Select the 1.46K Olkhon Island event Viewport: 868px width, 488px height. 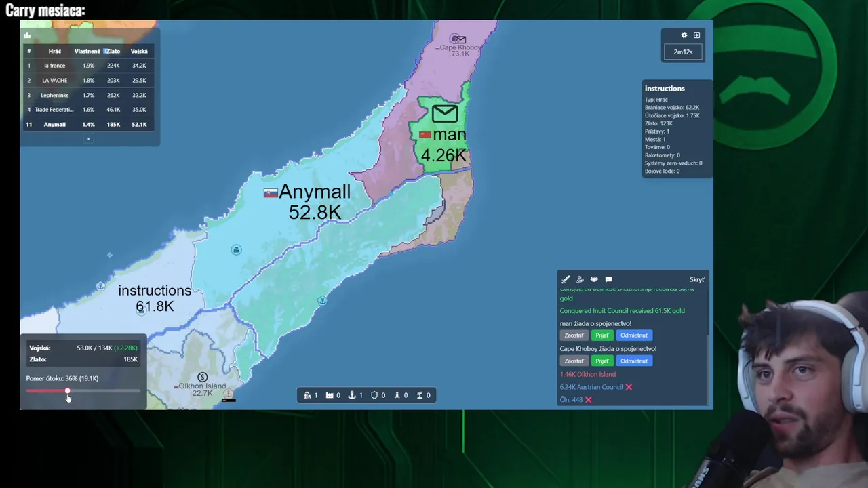click(588, 374)
